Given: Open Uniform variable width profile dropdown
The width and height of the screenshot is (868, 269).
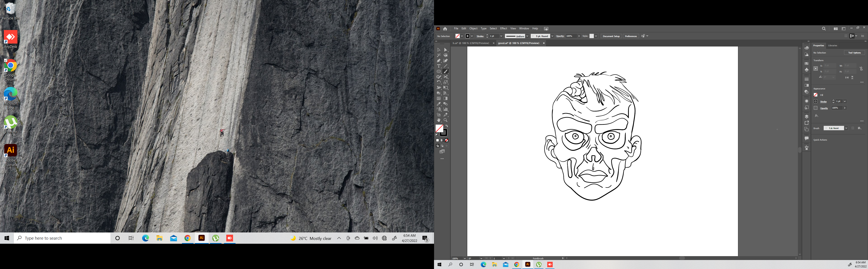Looking at the screenshot, I should (527, 36).
